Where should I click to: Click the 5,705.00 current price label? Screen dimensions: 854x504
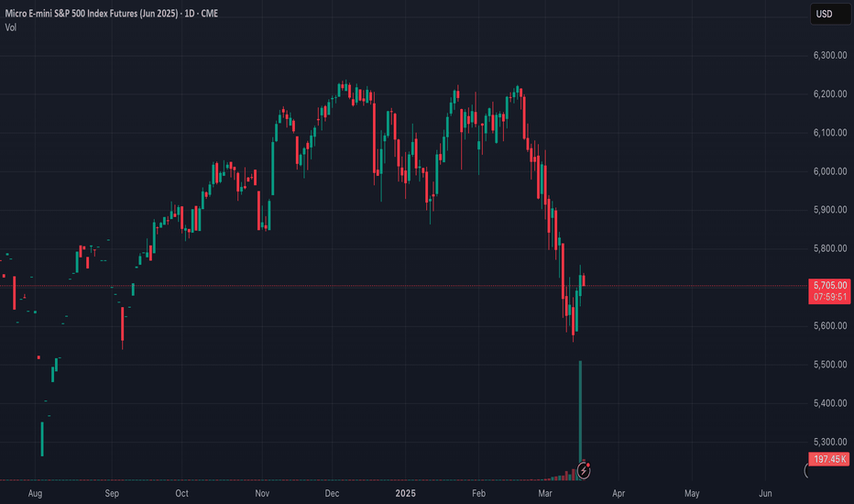(x=829, y=285)
